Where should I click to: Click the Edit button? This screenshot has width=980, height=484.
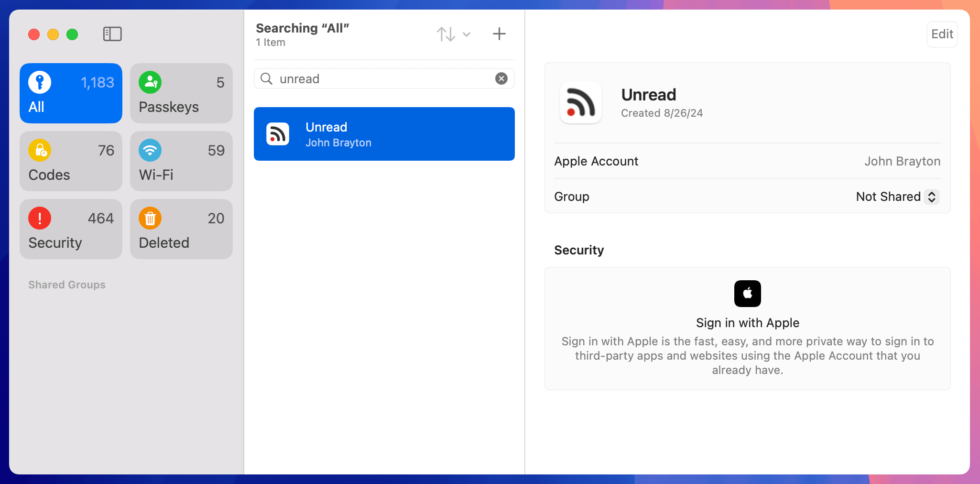click(942, 34)
